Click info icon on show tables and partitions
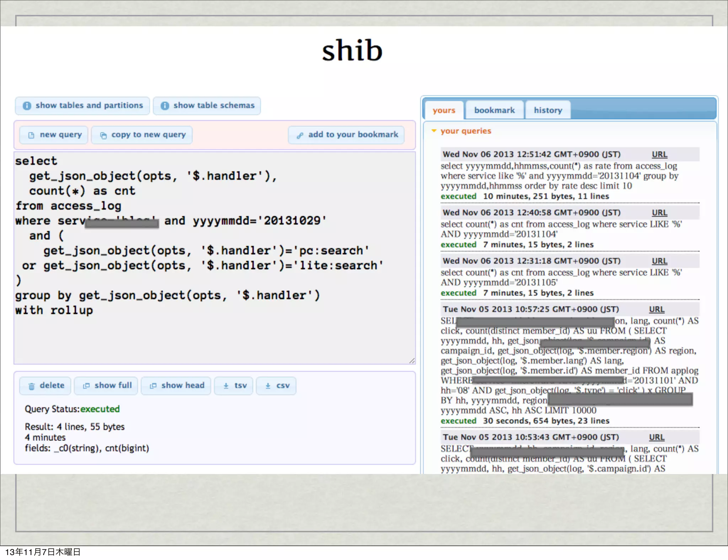The height and width of the screenshot is (560, 728). point(27,106)
